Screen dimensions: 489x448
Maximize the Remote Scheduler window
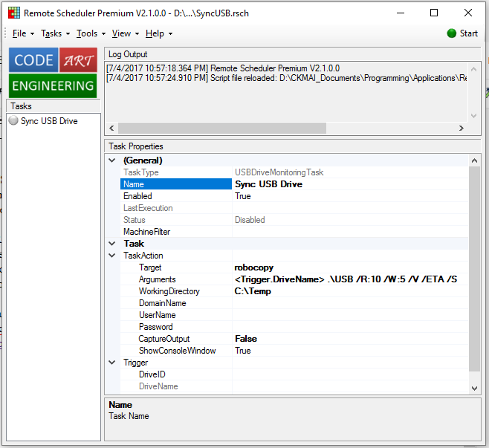click(434, 13)
